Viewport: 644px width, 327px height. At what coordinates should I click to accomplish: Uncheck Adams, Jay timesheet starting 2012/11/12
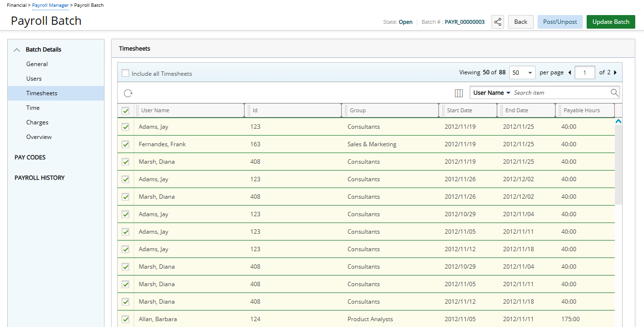click(x=125, y=249)
